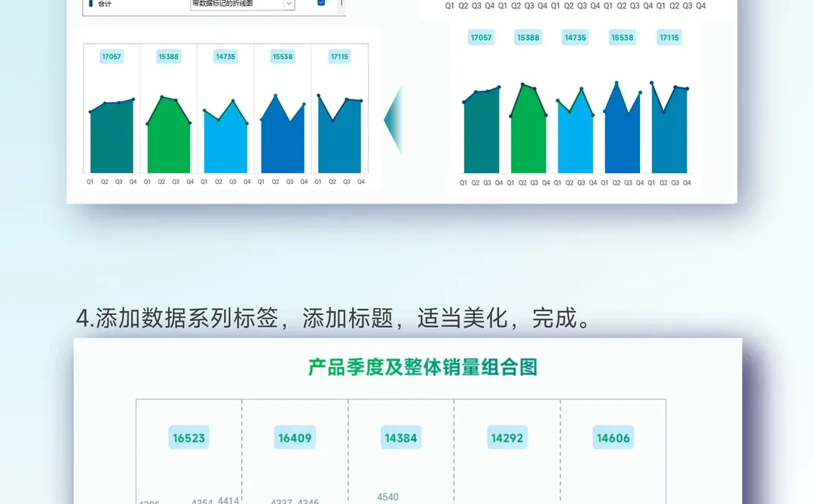Click chart title 产品季度及整体销量组合图
Viewport: 814px width, 504px height.
click(x=423, y=368)
